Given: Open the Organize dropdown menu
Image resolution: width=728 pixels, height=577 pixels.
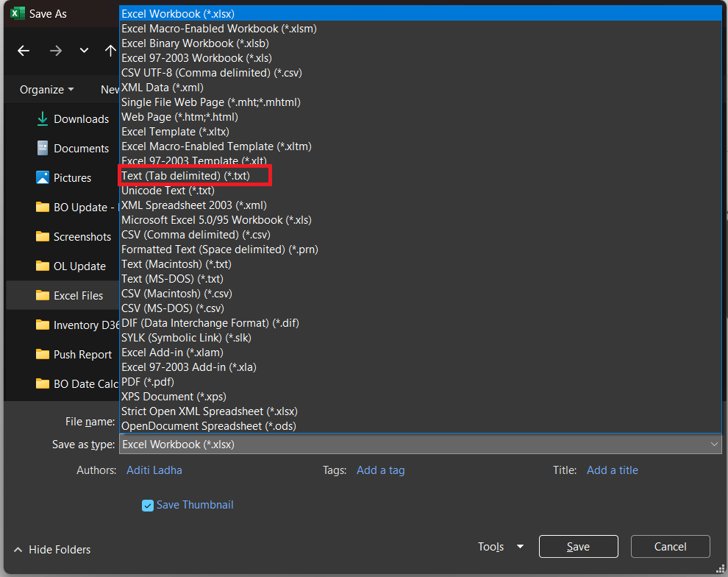Looking at the screenshot, I should (46, 89).
